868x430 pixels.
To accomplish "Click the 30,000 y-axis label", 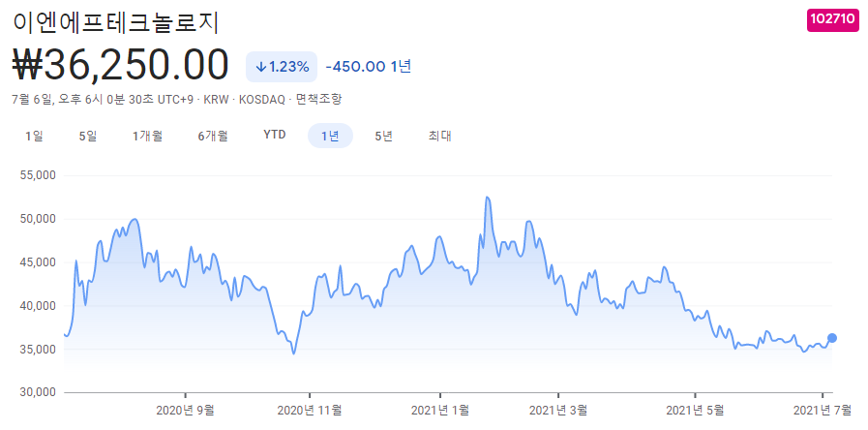I will [x=38, y=392].
